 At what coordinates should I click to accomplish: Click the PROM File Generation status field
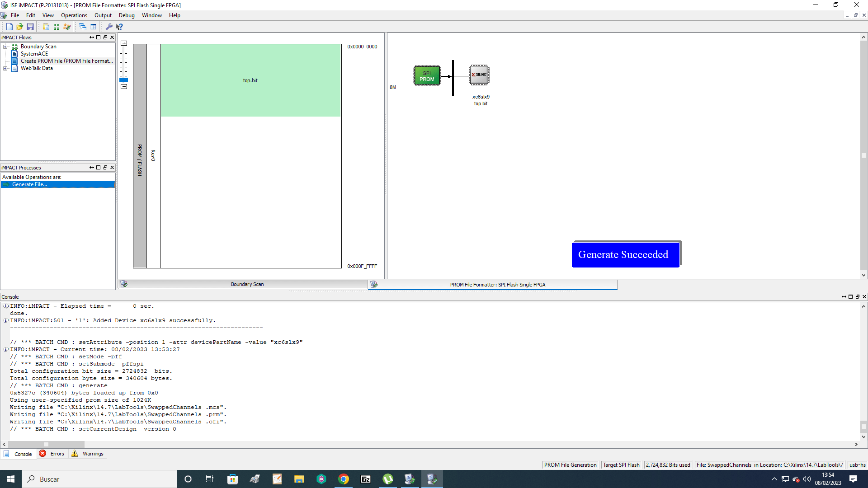(x=571, y=465)
